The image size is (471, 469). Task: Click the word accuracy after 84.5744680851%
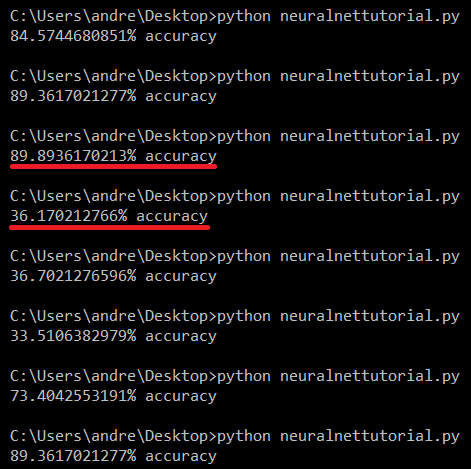point(181,37)
